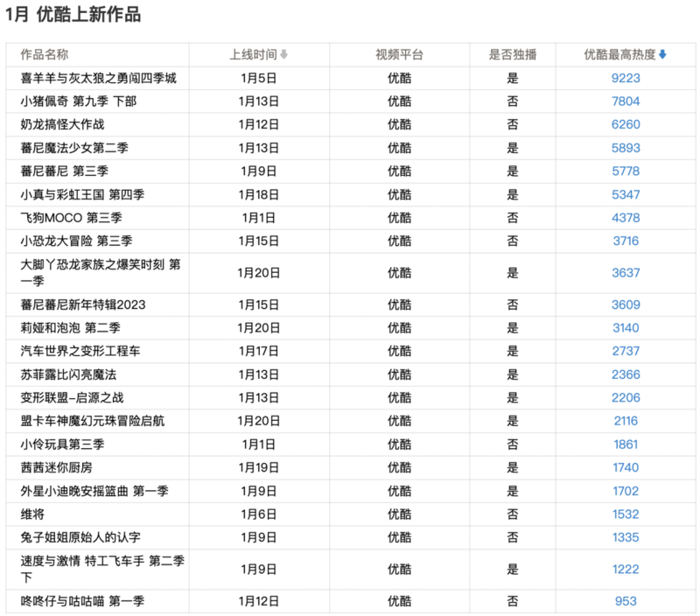Image resolution: width=700 pixels, height=616 pixels.
Task: Click the 是否独播 column header
Action: (513, 54)
